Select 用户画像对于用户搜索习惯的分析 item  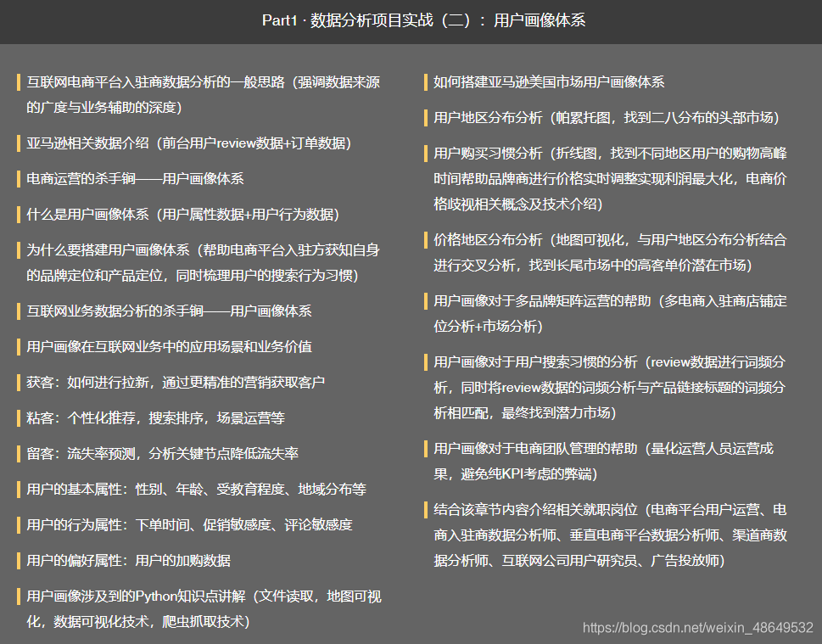coord(594,362)
